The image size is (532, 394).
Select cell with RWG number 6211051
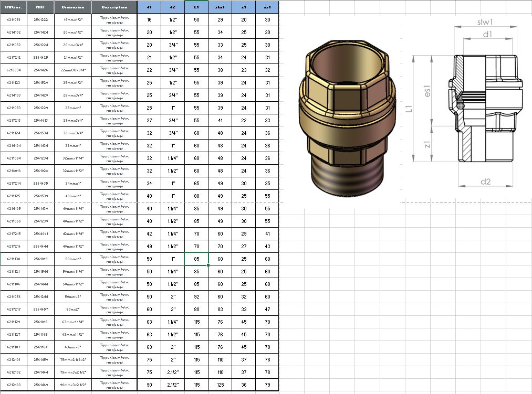click(14, 19)
